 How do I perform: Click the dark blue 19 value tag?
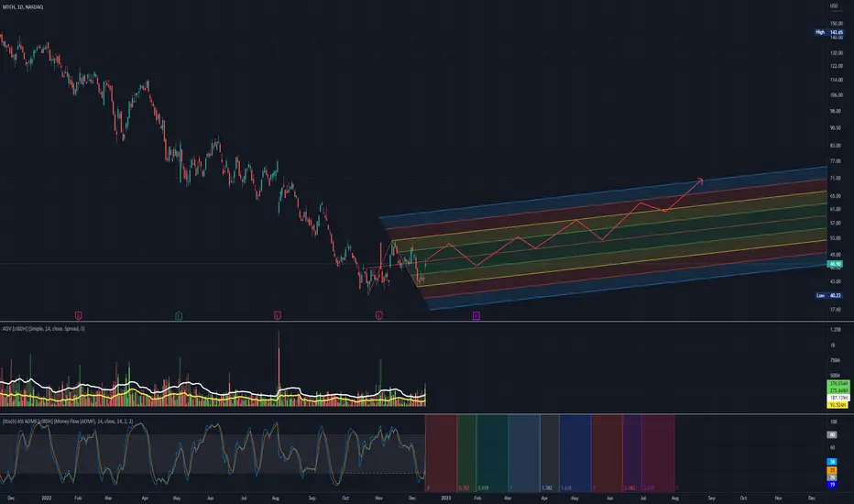[832, 485]
